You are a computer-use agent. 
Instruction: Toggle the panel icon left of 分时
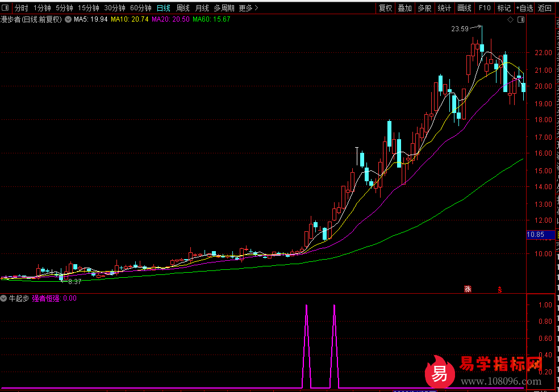pyautogui.click(x=5, y=7)
